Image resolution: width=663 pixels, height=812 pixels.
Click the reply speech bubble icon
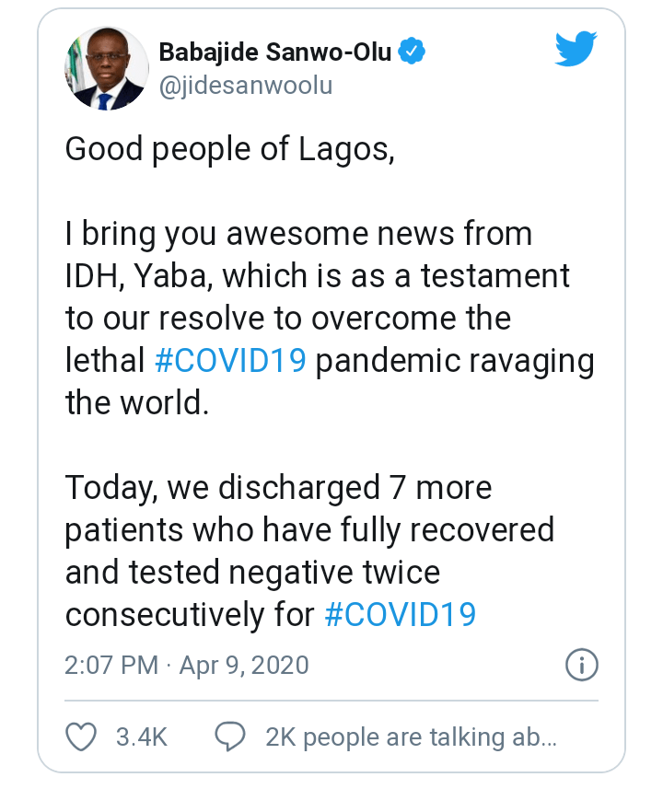[x=230, y=737]
